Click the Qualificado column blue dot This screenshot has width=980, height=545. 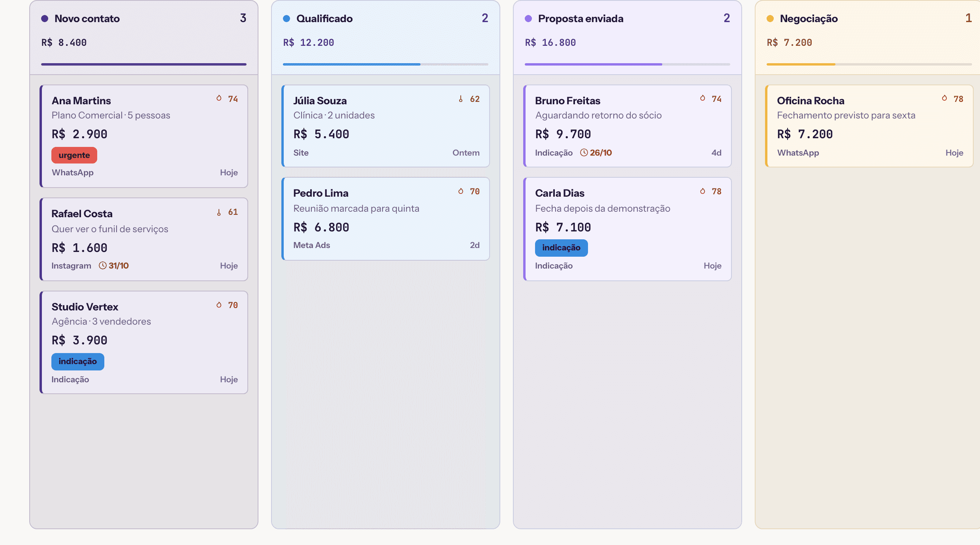(x=286, y=19)
